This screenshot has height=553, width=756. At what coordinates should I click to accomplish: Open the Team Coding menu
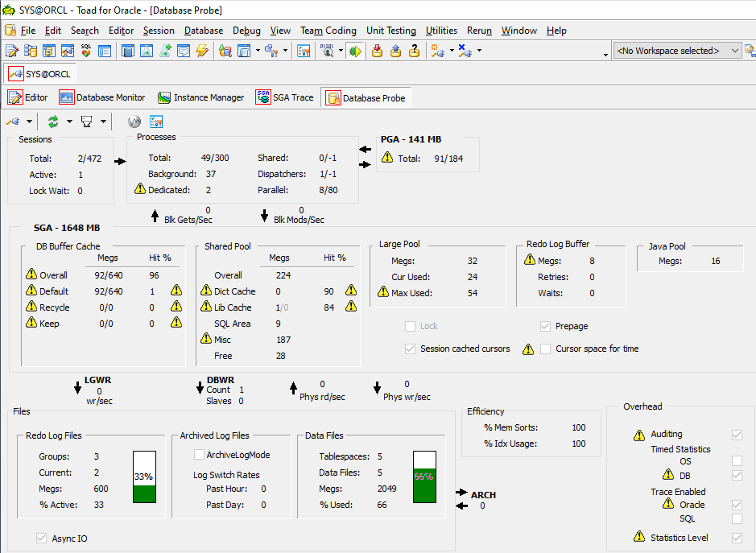[x=328, y=31]
